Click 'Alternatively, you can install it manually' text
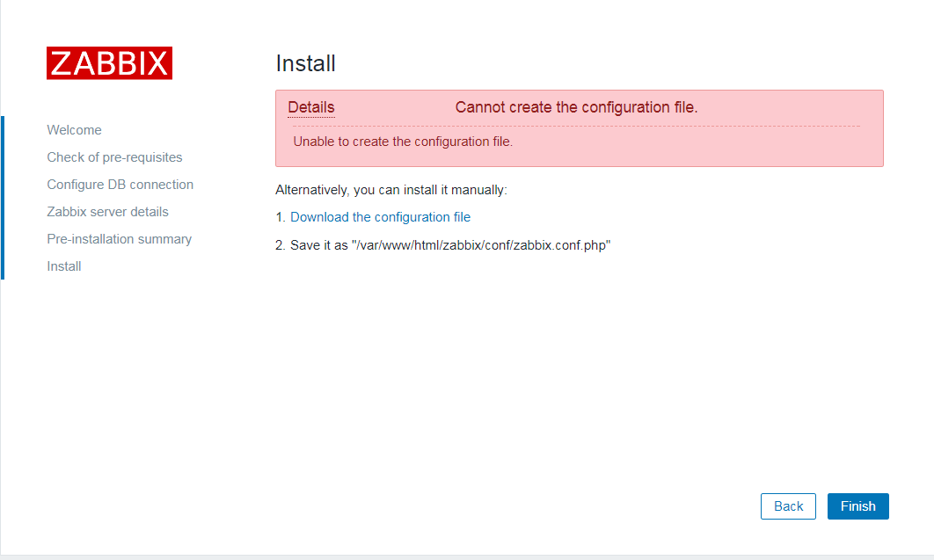The image size is (934, 560). (x=391, y=190)
